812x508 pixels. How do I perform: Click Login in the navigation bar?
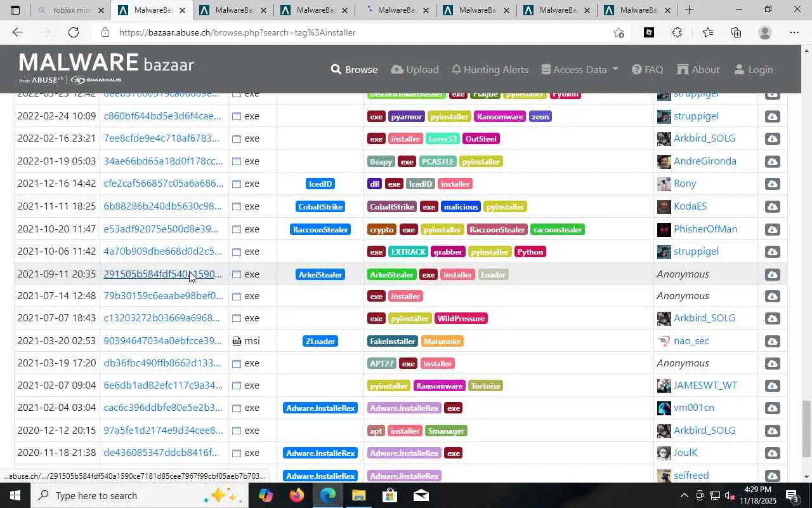click(753, 69)
